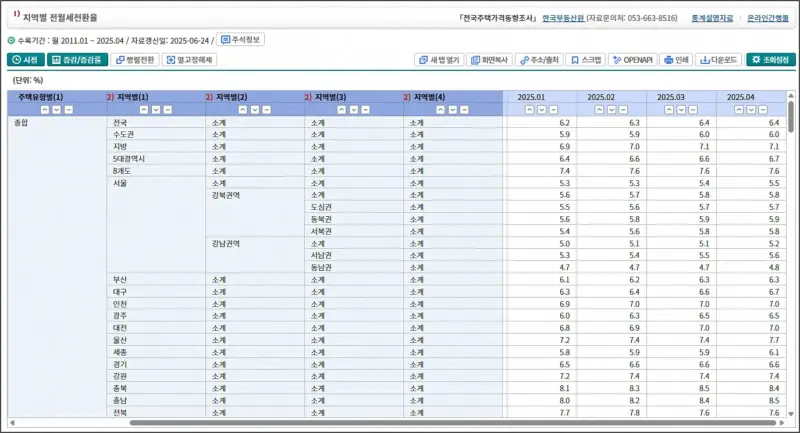Screen dimensions: 800x433
Task: Open 조회설정 query settings
Action: 770,60
